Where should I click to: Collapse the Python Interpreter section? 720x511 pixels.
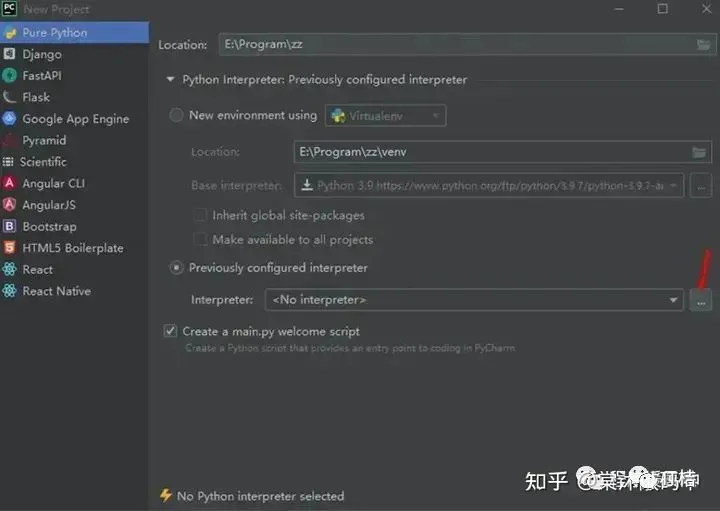[x=169, y=80]
